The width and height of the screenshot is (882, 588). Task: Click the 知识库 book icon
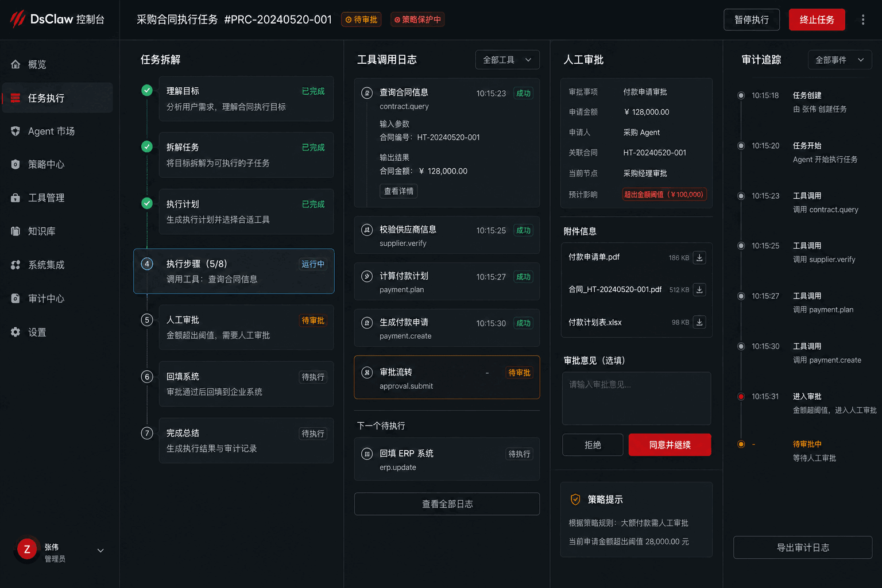click(16, 231)
